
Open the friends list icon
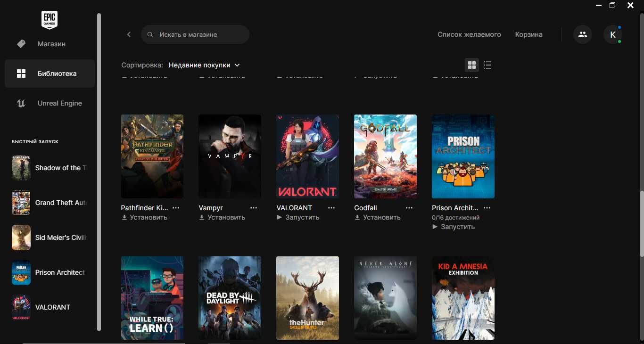583,34
